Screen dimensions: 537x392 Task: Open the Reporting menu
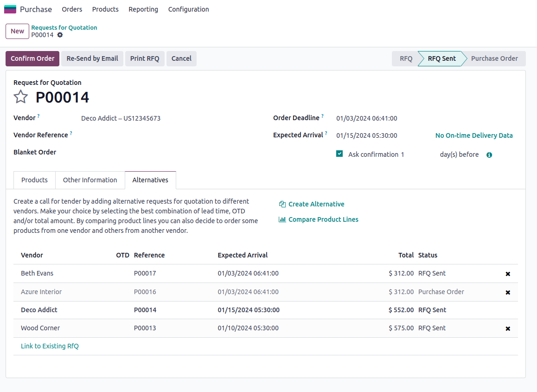143,9
